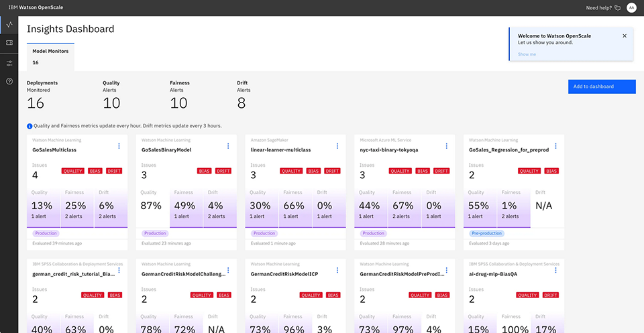The width and height of the screenshot is (644, 333).
Task: Open overflow menu on linear-learner-multiclass card
Action: pyautogui.click(x=337, y=146)
